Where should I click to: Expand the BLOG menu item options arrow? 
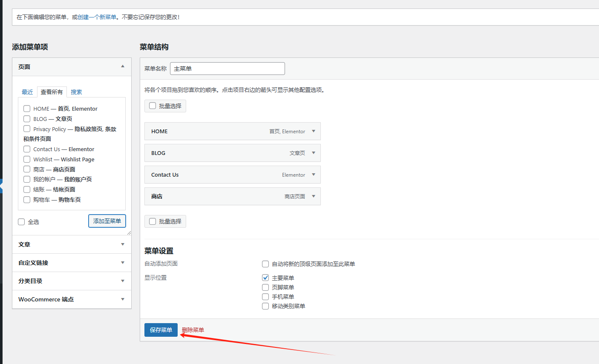pos(314,153)
